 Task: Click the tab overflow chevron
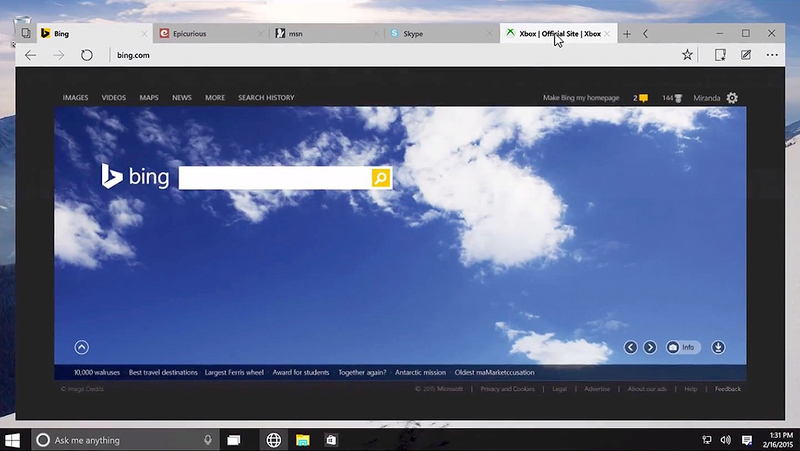[x=645, y=34]
